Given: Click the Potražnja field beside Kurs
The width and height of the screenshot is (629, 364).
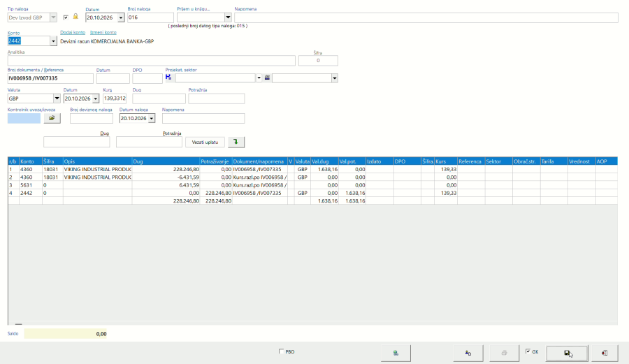Looking at the screenshot, I should [216, 99].
